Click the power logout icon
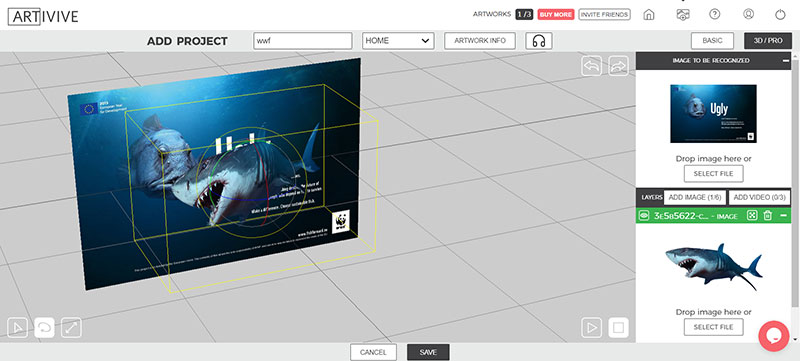Image resolution: width=800 pixels, height=361 pixels. tap(780, 15)
